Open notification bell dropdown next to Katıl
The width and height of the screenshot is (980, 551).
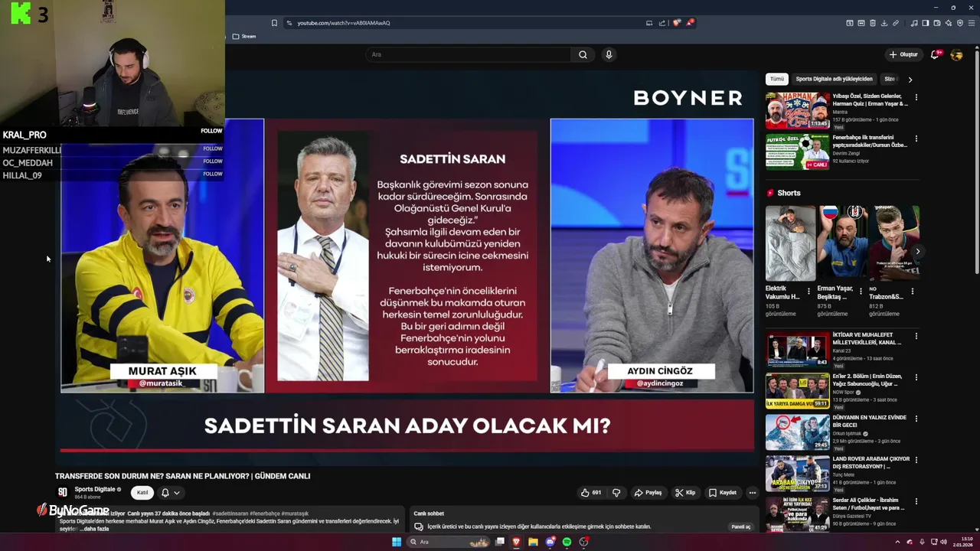170,493
